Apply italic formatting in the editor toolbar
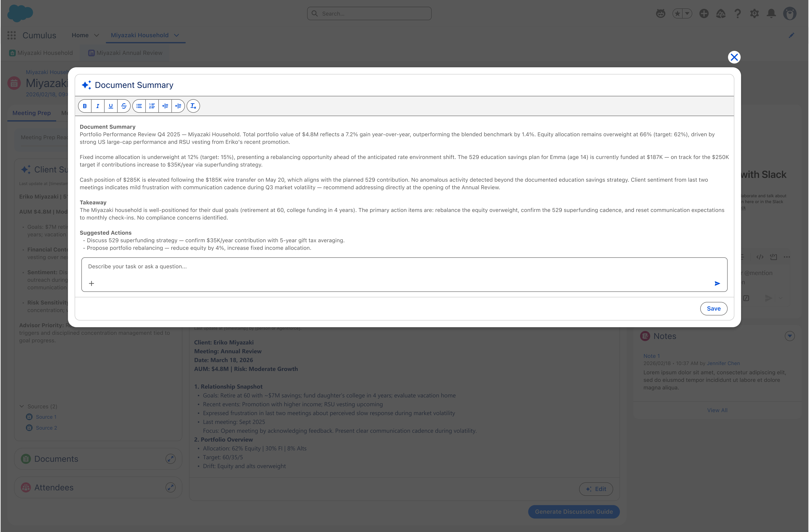 [x=98, y=106]
